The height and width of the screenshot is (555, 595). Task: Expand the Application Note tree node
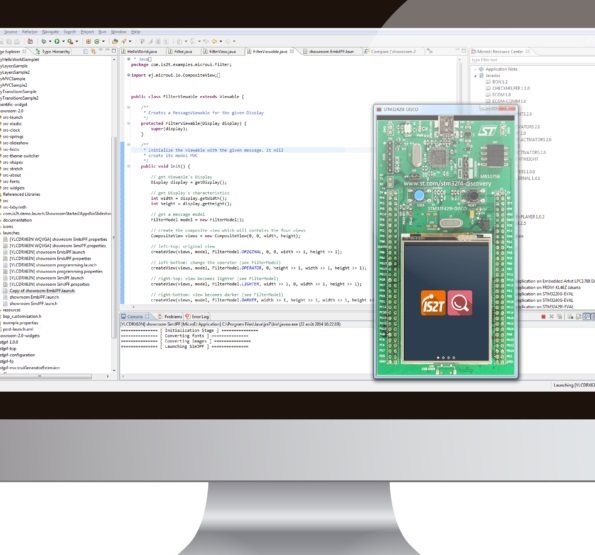pyautogui.click(x=475, y=69)
